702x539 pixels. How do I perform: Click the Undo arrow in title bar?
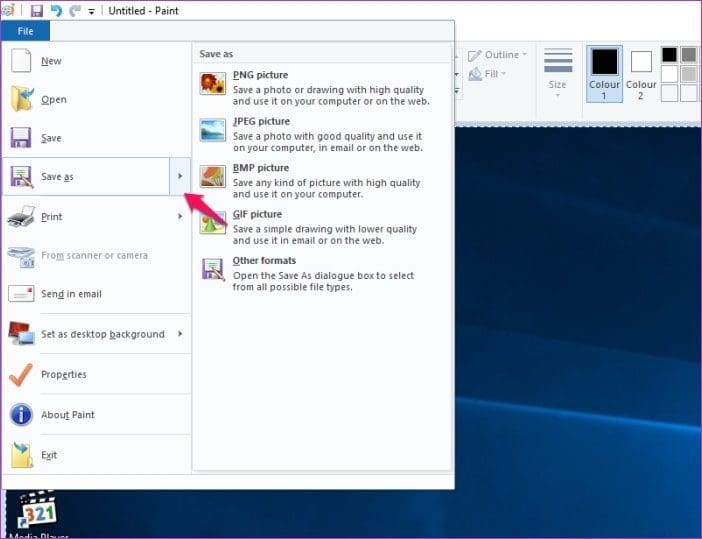(56, 11)
